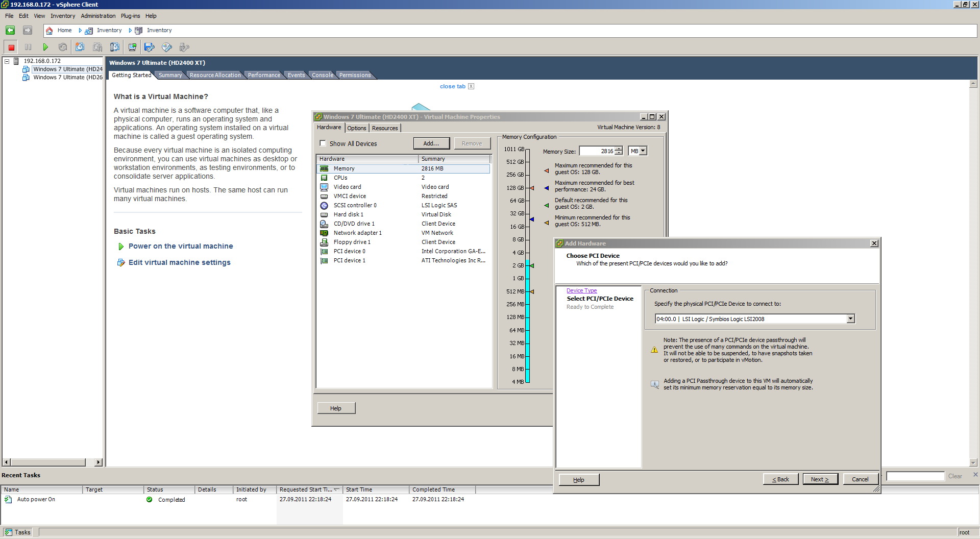Viewport: 980px width, 539px height.
Task: Click the host server icon in tree
Action: coord(16,61)
